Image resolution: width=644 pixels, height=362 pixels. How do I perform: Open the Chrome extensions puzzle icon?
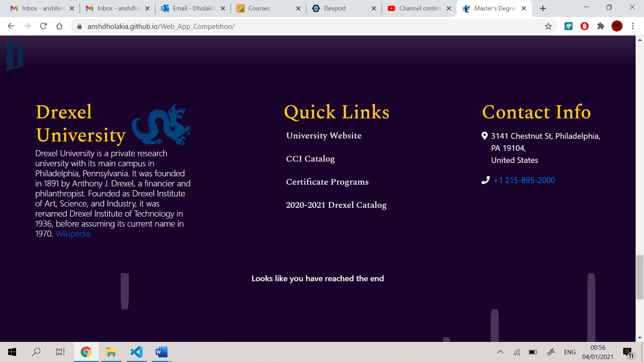pos(600,26)
